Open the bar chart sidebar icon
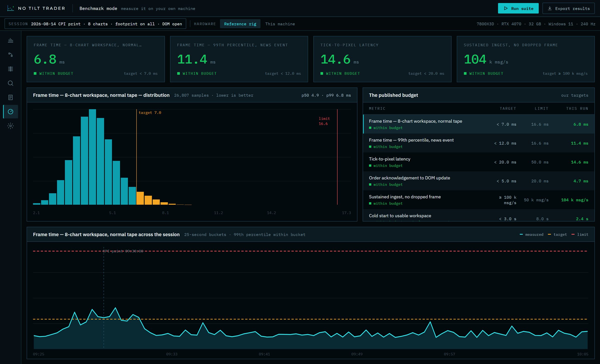The height and width of the screenshot is (364, 600). click(10, 40)
